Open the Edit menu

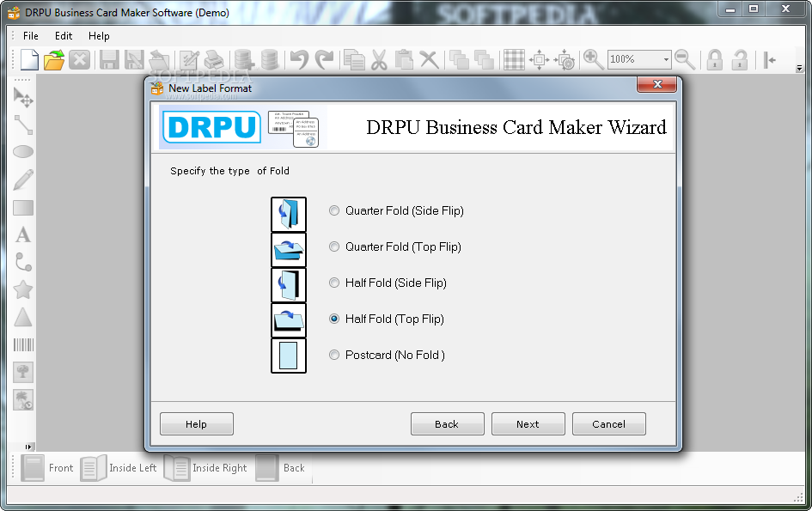(64, 36)
